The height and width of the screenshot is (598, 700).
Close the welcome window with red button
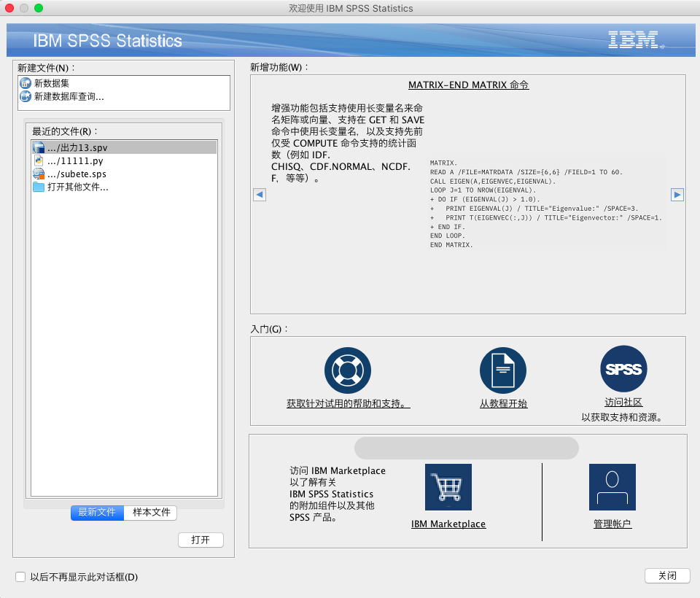click(9, 8)
